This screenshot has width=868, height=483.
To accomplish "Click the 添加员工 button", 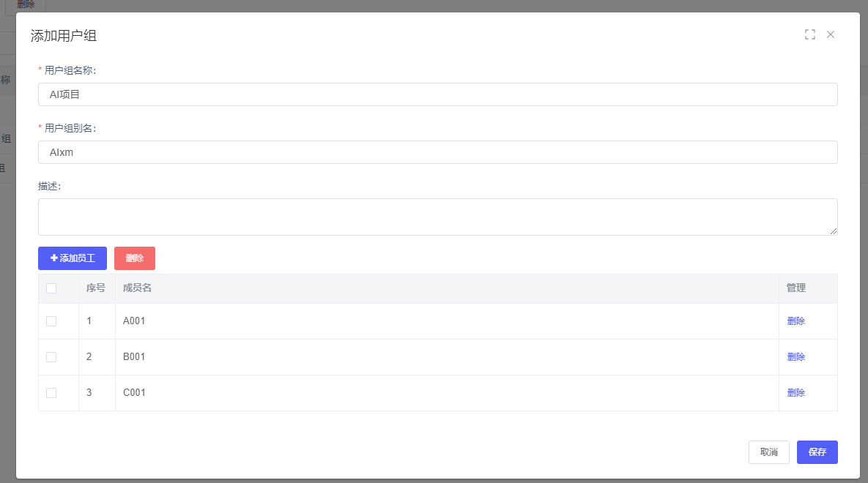I will [73, 258].
